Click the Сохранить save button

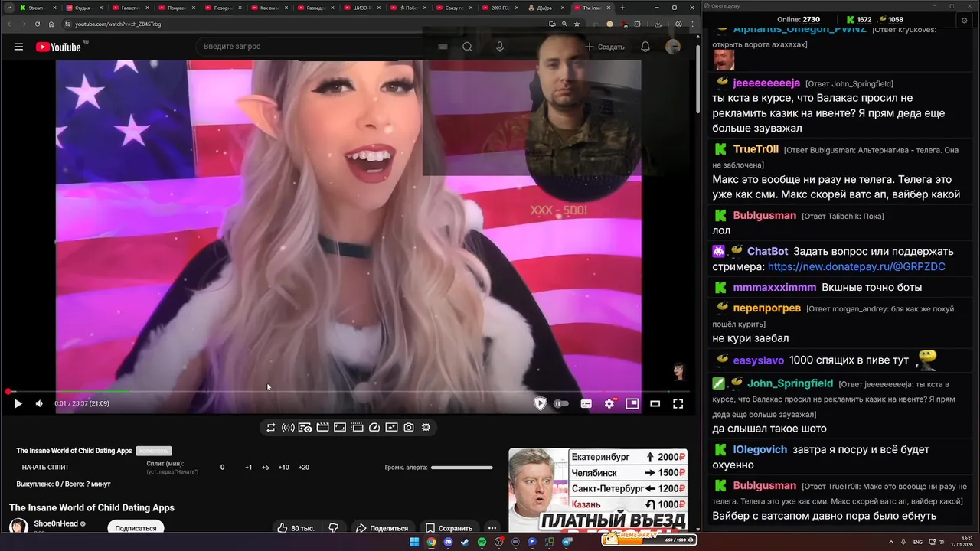click(x=449, y=528)
